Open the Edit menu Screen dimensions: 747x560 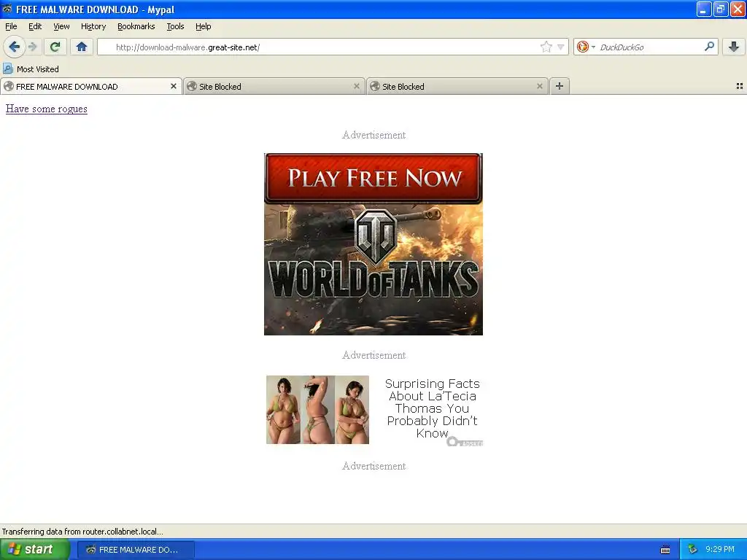(35, 26)
